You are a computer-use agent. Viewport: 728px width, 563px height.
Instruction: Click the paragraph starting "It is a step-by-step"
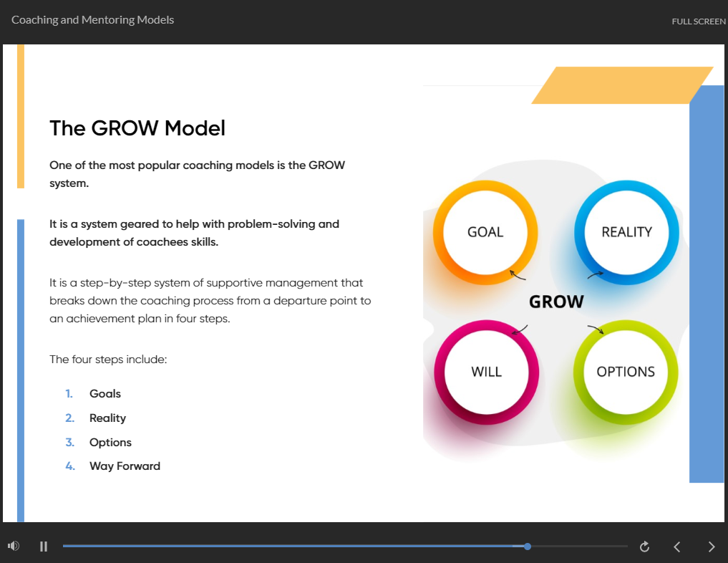[x=210, y=301]
